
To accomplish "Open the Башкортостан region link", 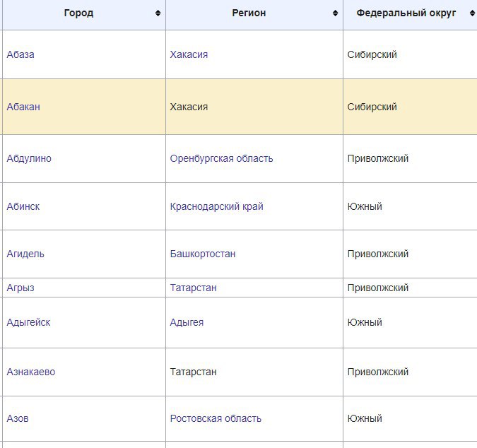I will click(203, 254).
